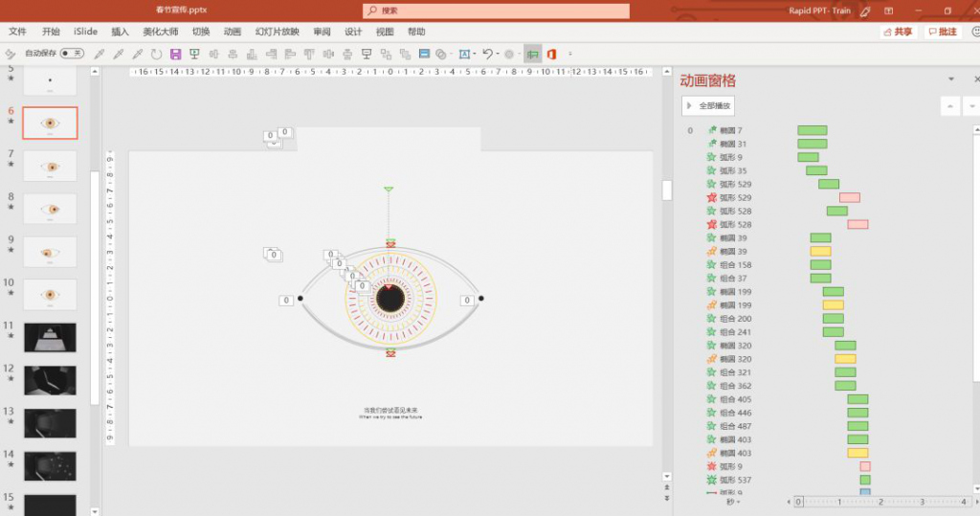The width and height of the screenshot is (980, 516).
Task: Click the purple Save icon
Action: [x=176, y=54]
